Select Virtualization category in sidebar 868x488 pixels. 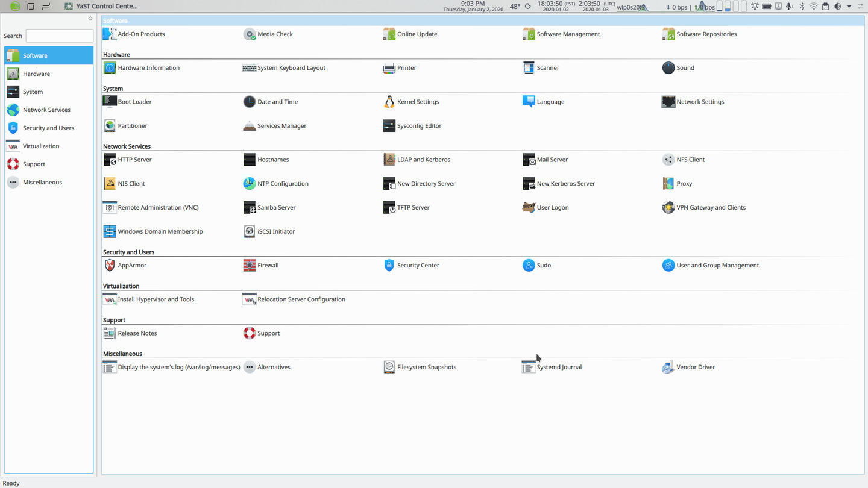[49, 146]
